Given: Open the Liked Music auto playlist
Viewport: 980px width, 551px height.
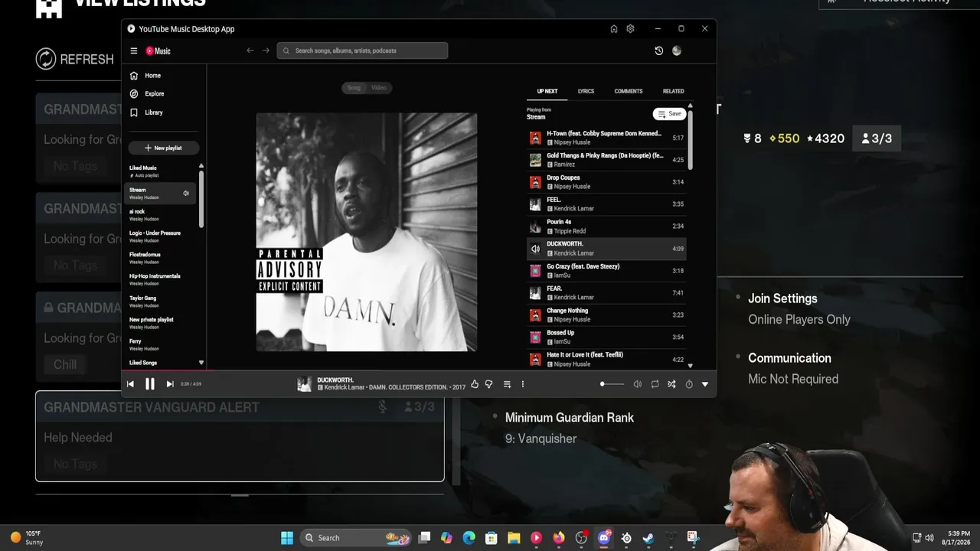Looking at the screenshot, I should point(161,171).
